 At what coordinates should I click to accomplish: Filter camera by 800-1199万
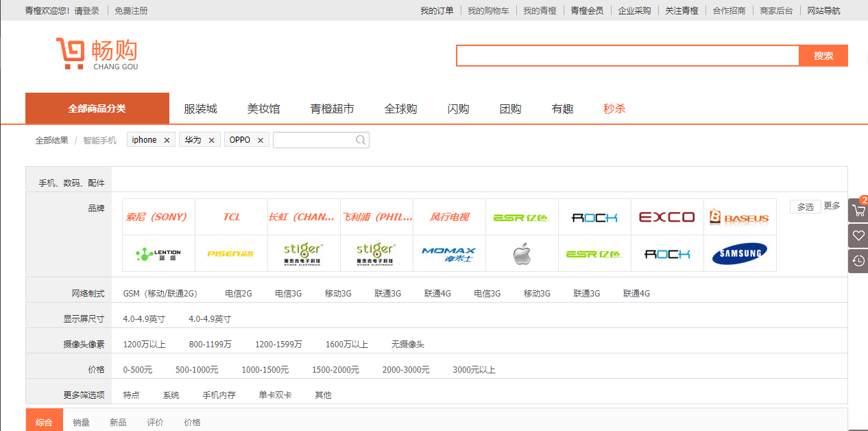click(x=210, y=344)
